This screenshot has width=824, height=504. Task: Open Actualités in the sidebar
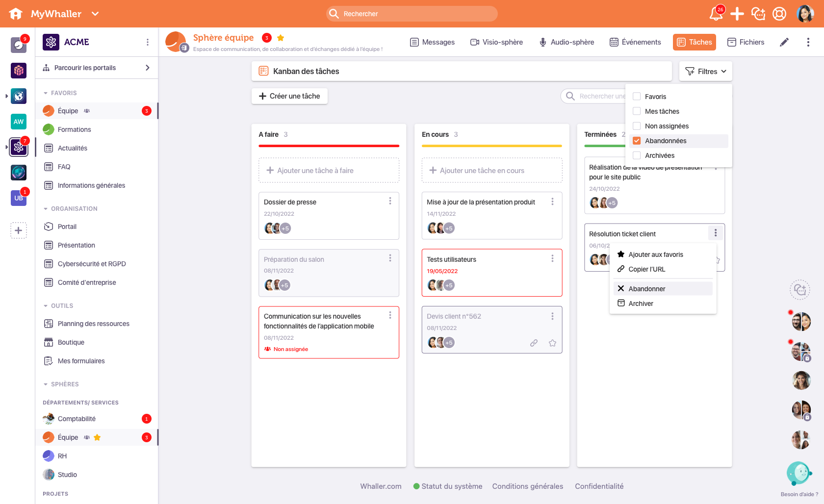click(73, 148)
